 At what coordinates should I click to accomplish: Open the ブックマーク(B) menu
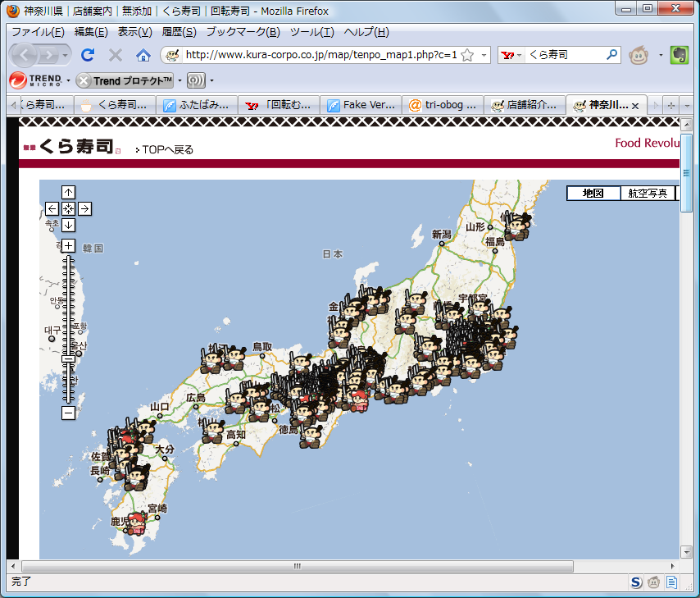tap(243, 32)
